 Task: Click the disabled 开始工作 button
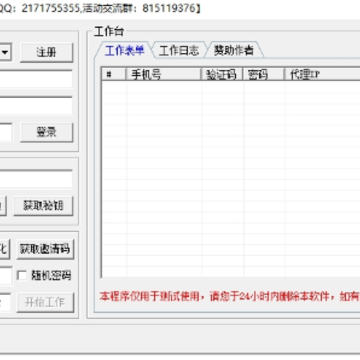coord(45,302)
